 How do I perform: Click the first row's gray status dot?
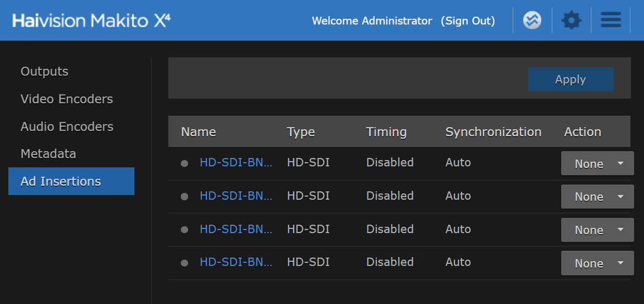coord(184,163)
